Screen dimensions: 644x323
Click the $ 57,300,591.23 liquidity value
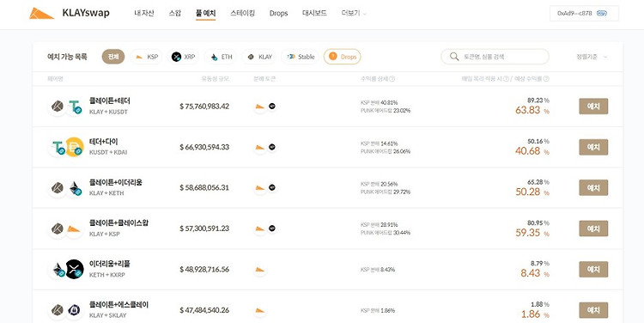click(x=204, y=229)
